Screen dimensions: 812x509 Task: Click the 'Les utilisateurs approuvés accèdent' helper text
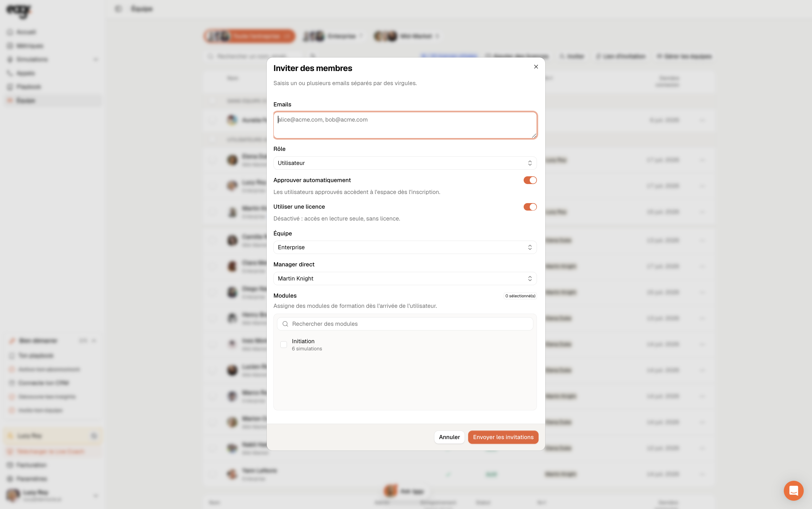pyautogui.click(x=357, y=192)
